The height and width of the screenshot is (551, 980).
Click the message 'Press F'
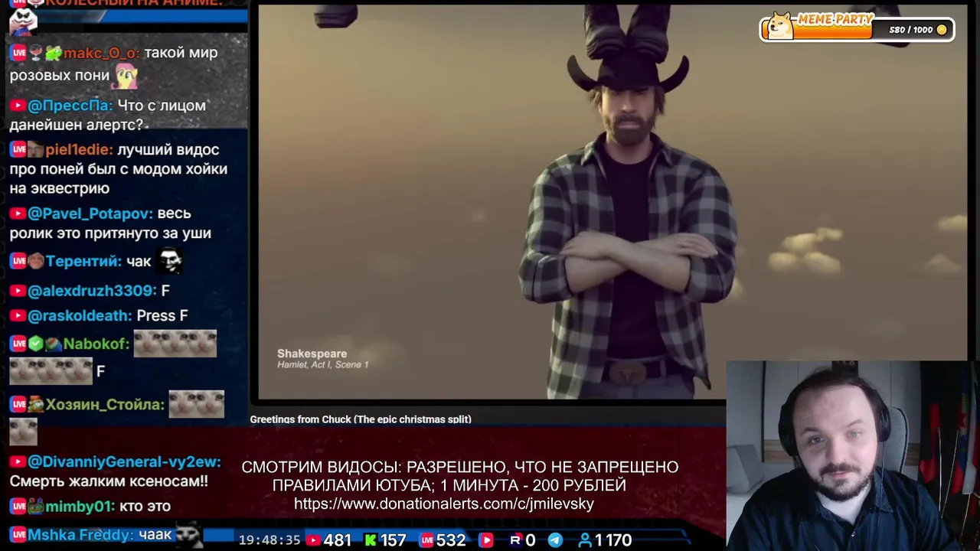pyautogui.click(x=162, y=315)
